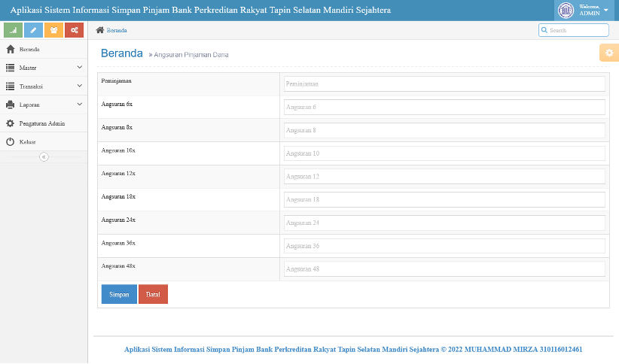
Task: Expand the Laporan menu
Action: pos(44,105)
